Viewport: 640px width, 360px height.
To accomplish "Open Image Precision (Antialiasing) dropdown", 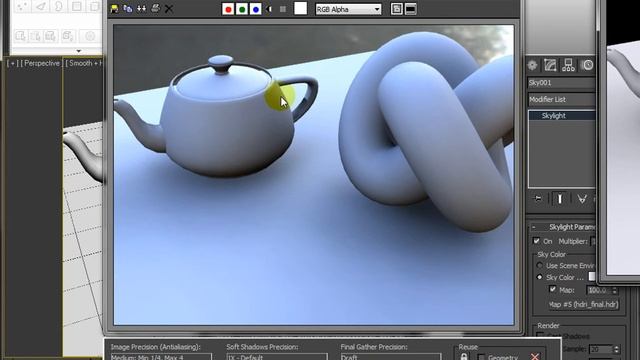I will tap(161, 357).
